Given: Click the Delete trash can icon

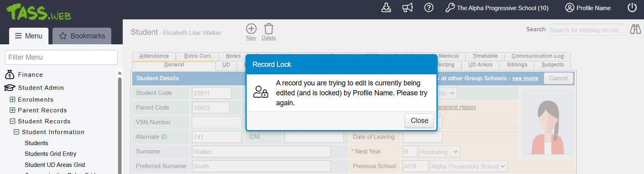Looking at the screenshot, I should click(x=269, y=29).
